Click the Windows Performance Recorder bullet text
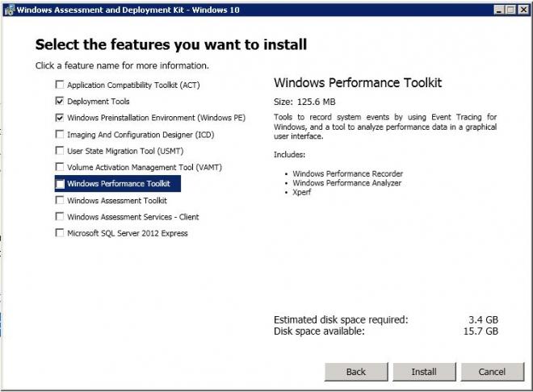The height and width of the screenshot is (392, 533). point(348,173)
